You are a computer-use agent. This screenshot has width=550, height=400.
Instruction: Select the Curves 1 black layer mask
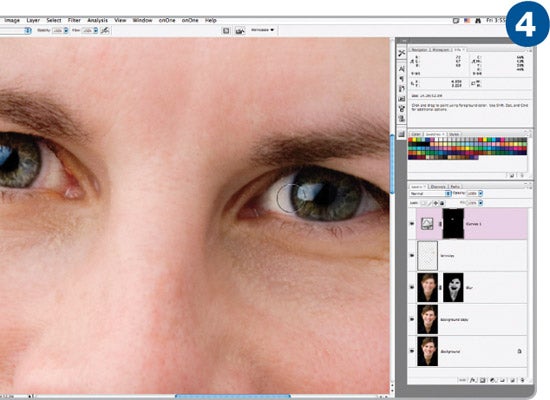coord(453,224)
